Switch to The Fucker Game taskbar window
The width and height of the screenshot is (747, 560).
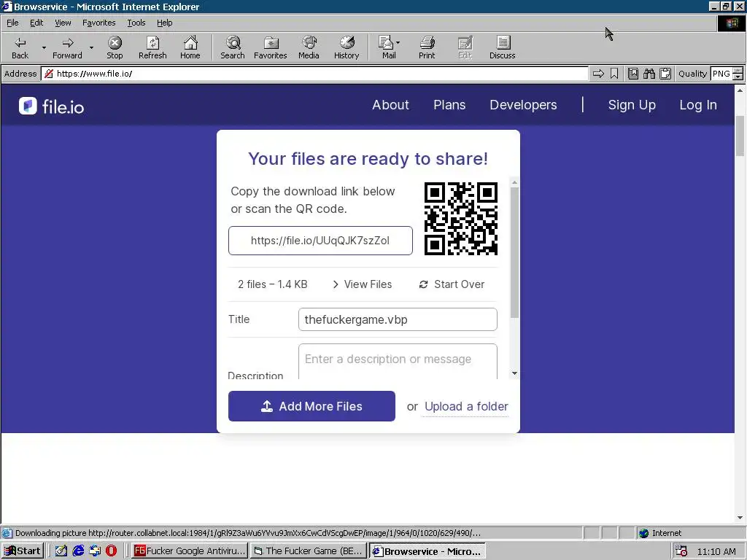[x=309, y=551]
